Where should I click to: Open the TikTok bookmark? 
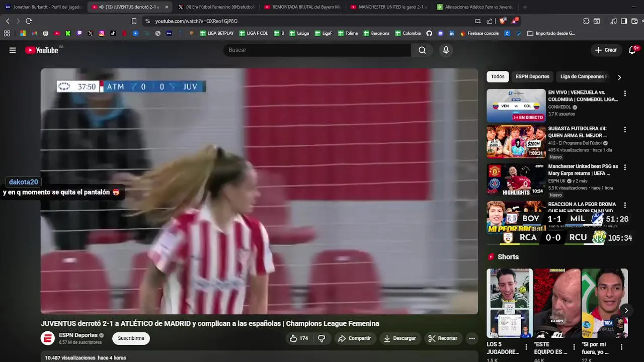tap(113, 34)
